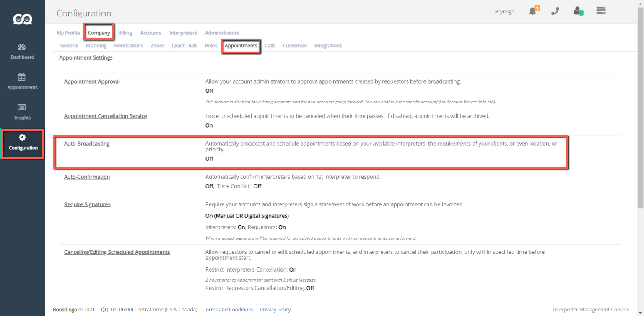644x316 pixels.
Task: Open Appointment Approval setting
Action: pos(92,81)
